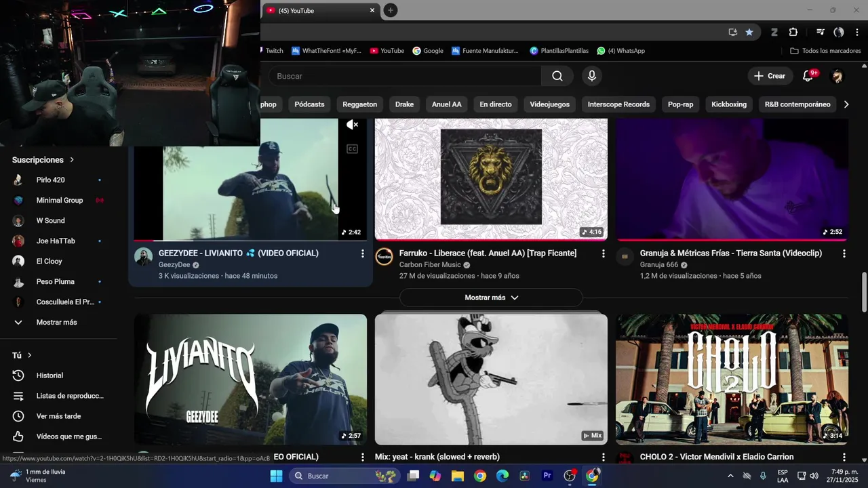868x488 pixels.
Task: Unmute the GEEZYDEE video preview
Action: [352, 125]
